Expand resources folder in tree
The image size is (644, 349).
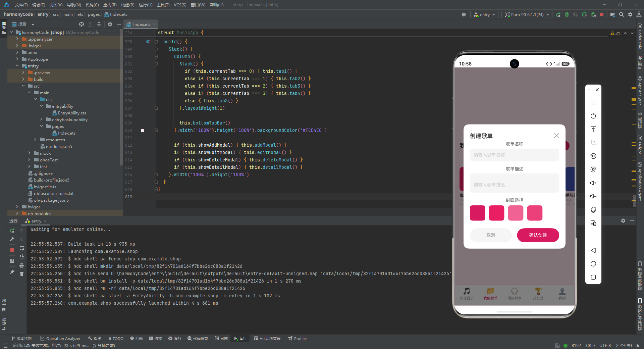coord(35,140)
